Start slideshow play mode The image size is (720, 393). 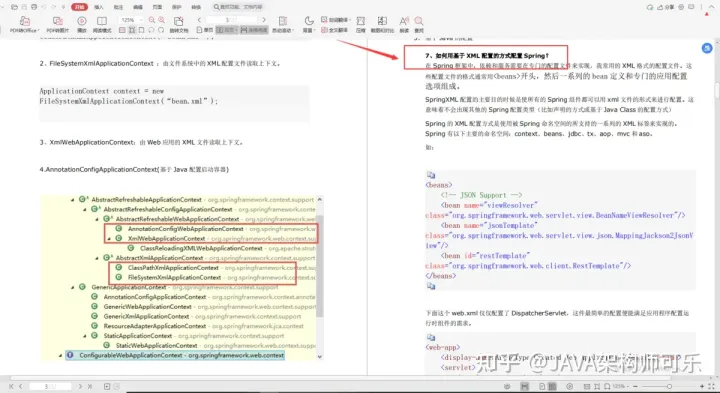(82, 24)
